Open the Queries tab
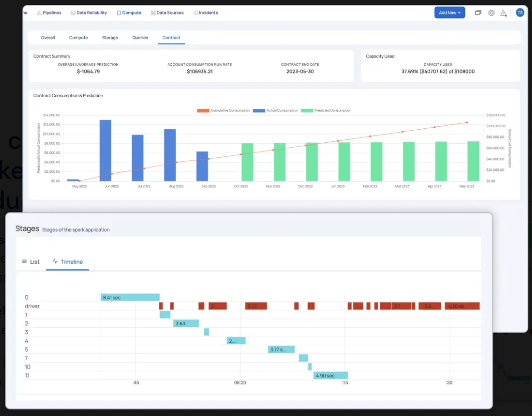Viewport: 532px width, 416px height. [x=140, y=37]
